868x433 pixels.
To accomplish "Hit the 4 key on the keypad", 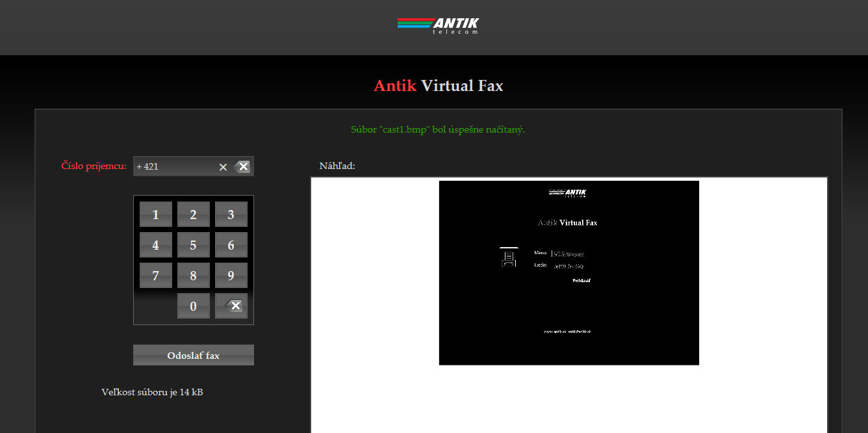I will click(155, 245).
